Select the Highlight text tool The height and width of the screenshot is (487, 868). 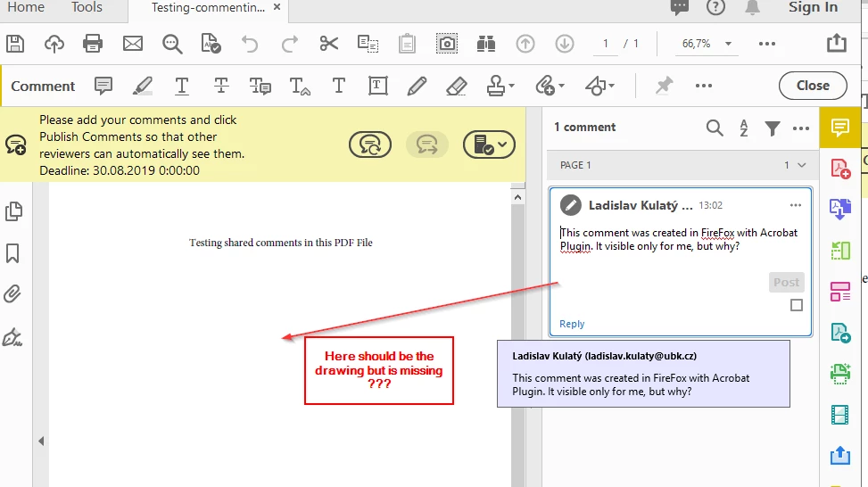click(143, 86)
